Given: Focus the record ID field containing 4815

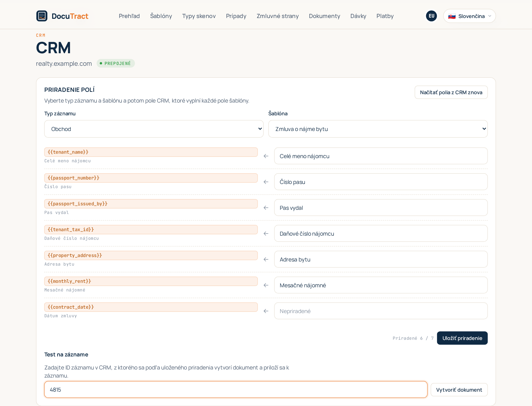Looking at the screenshot, I should pyautogui.click(x=236, y=390).
